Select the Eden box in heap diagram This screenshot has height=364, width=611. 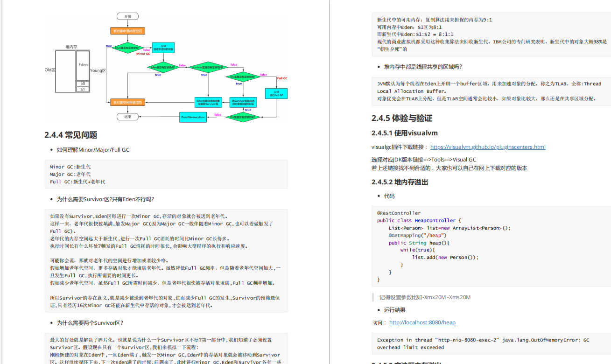point(83,65)
